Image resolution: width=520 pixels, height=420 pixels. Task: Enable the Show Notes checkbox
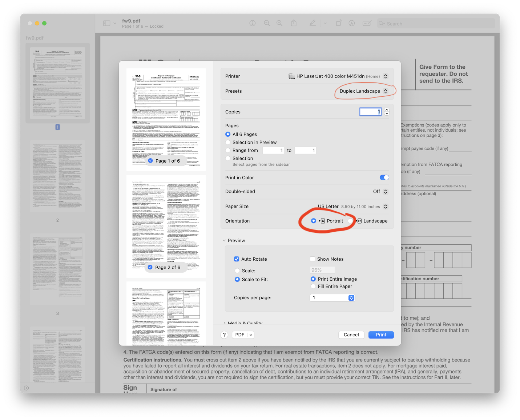pyautogui.click(x=312, y=259)
